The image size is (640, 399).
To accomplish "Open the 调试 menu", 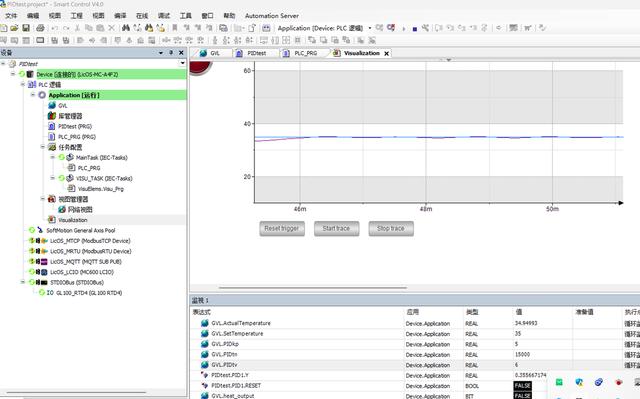I will (164, 16).
